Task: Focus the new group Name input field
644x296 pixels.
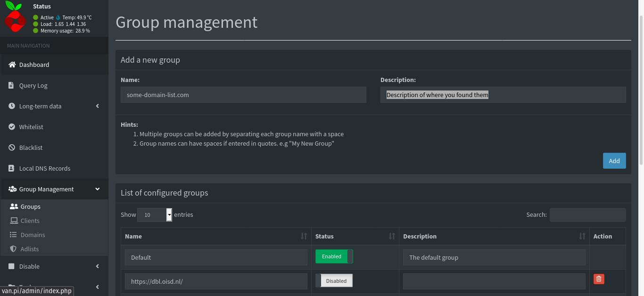Action: (x=243, y=95)
